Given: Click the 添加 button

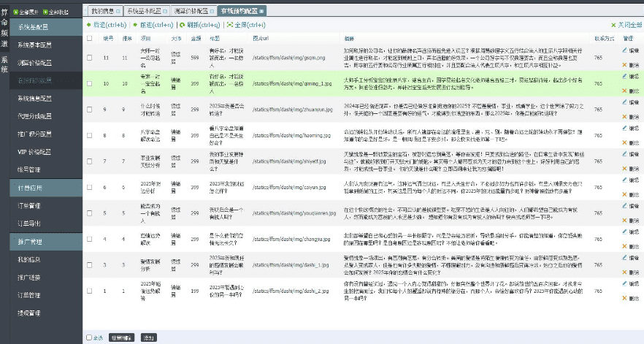Looking at the screenshot, I should 149,338.
